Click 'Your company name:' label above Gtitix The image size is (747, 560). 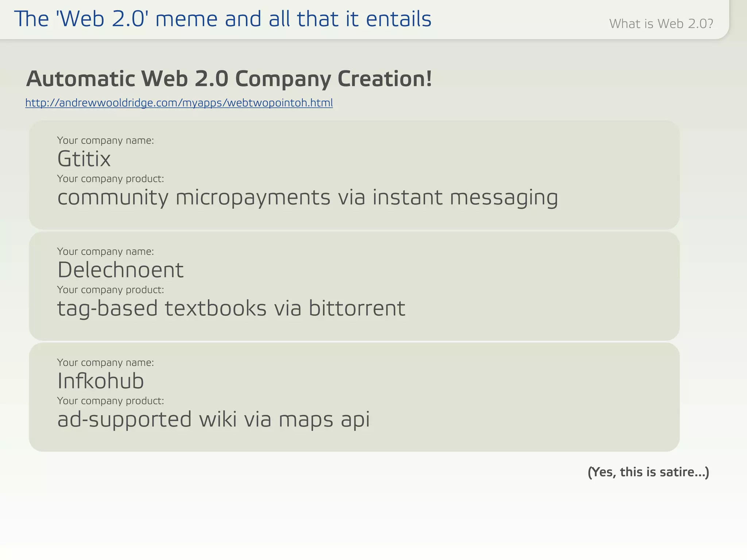[105, 141]
